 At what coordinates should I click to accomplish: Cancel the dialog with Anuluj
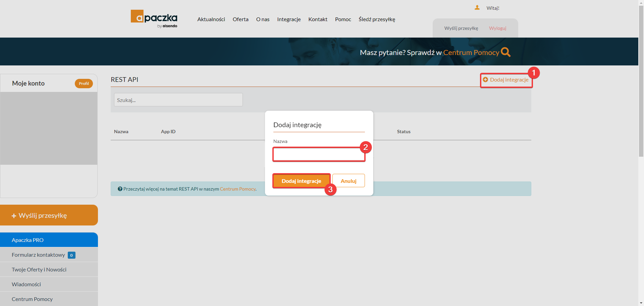348,181
